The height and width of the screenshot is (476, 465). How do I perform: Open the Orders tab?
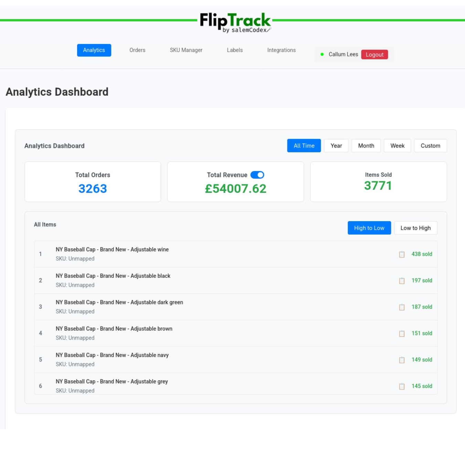point(137,50)
